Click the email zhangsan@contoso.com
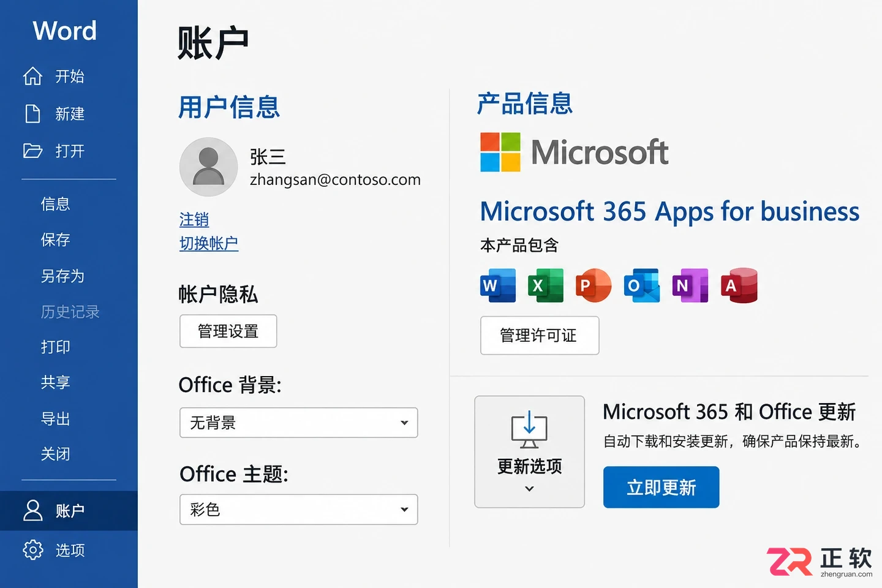 [335, 179]
